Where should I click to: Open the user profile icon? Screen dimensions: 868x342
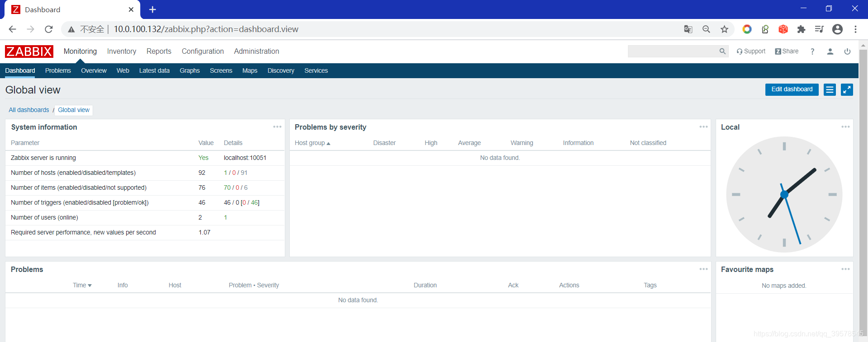coord(830,52)
